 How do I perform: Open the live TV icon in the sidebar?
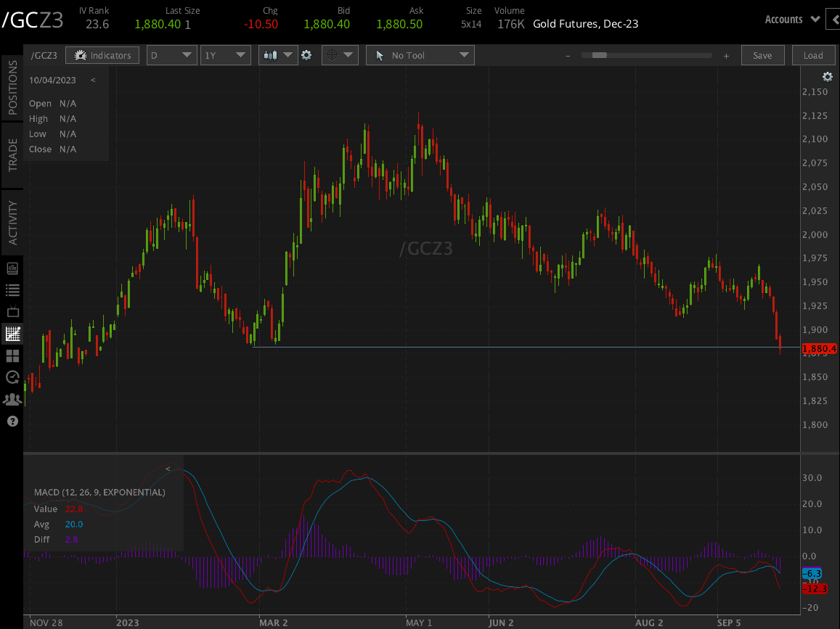point(11,311)
